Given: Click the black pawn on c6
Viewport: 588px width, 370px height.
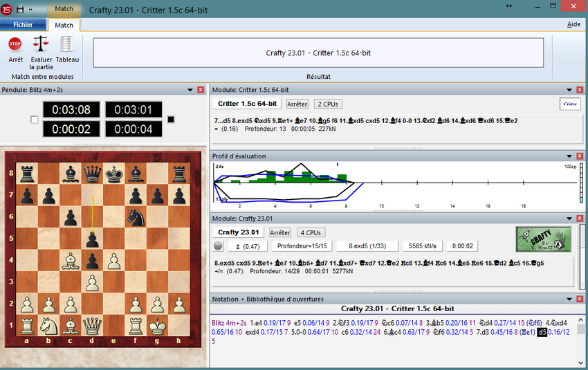Looking at the screenshot, I should pos(70,217).
